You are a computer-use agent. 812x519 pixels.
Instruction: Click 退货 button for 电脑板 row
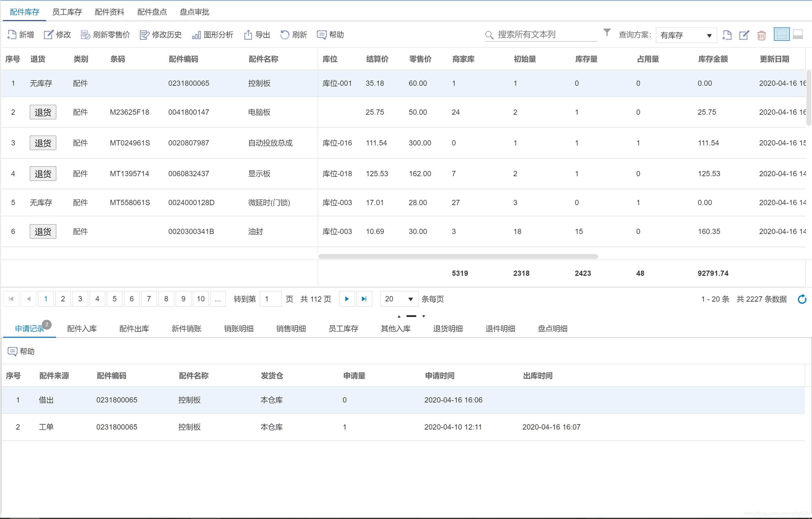(x=43, y=112)
